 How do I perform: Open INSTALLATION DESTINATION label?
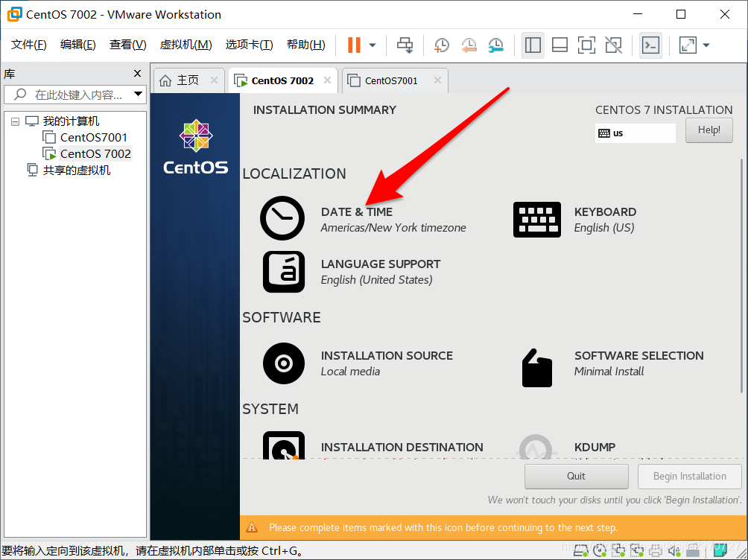coord(402,447)
